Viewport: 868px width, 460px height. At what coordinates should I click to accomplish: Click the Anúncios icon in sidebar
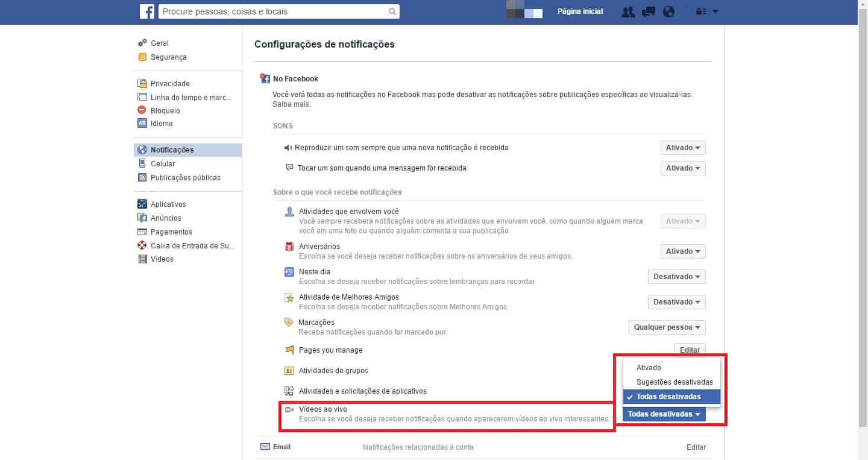pos(142,218)
